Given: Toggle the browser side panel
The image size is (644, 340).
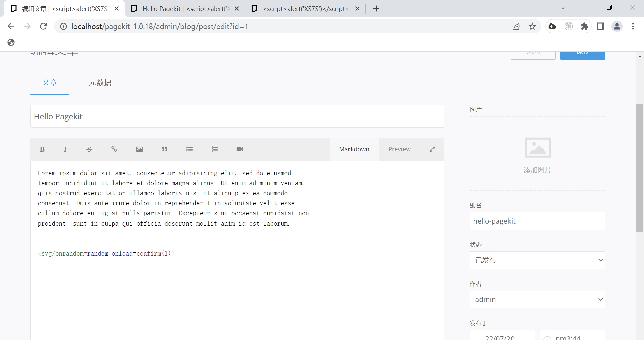Looking at the screenshot, I should coord(601,26).
